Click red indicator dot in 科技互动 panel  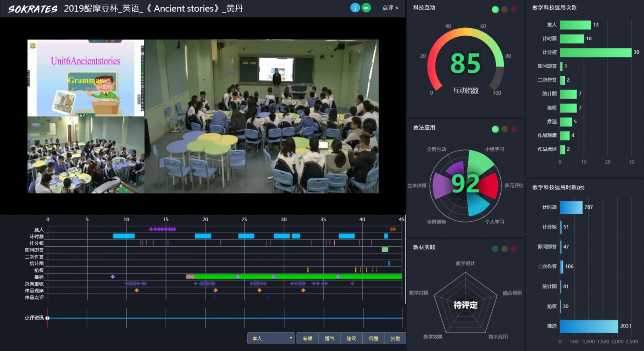click(x=514, y=10)
